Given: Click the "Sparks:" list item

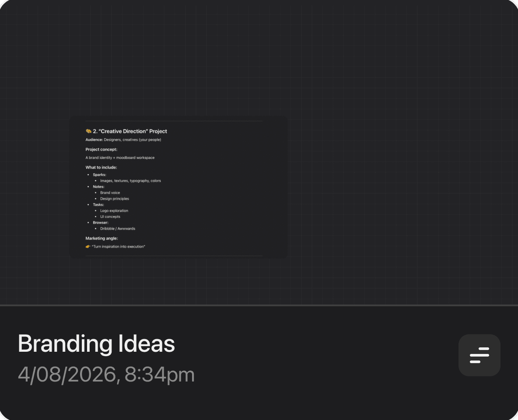Looking at the screenshot, I should click(99, 175).
